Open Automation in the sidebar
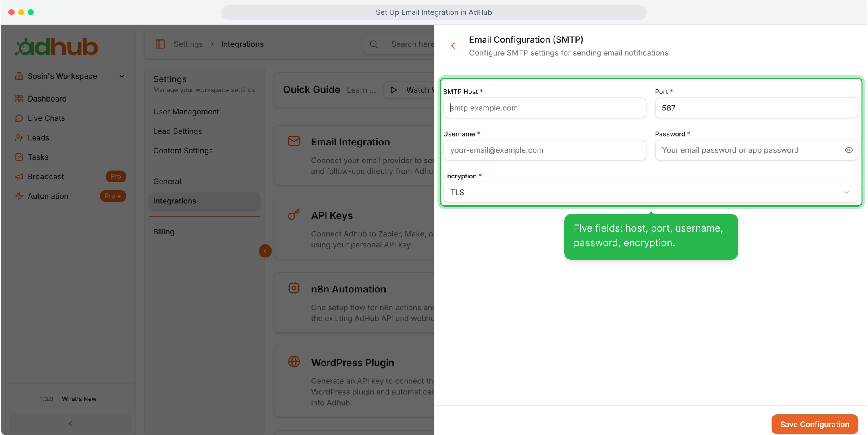868x435 pixels. coord(48,196)
